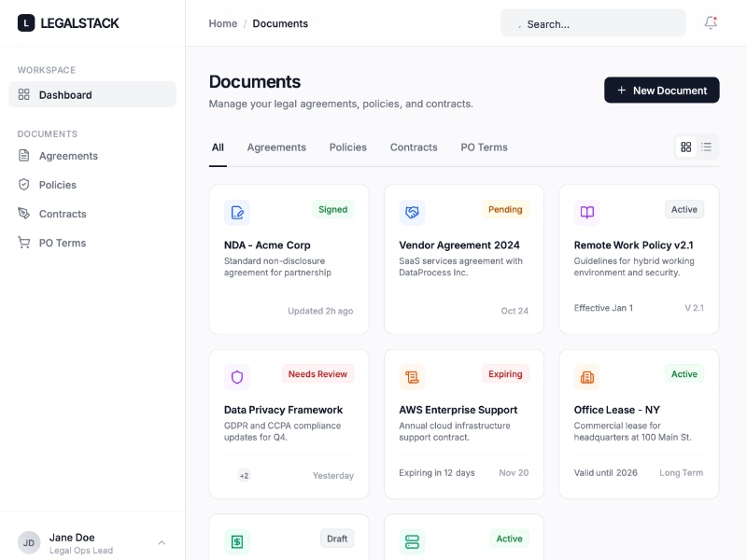Open the Home breadcrumb link

click(222, 23)
